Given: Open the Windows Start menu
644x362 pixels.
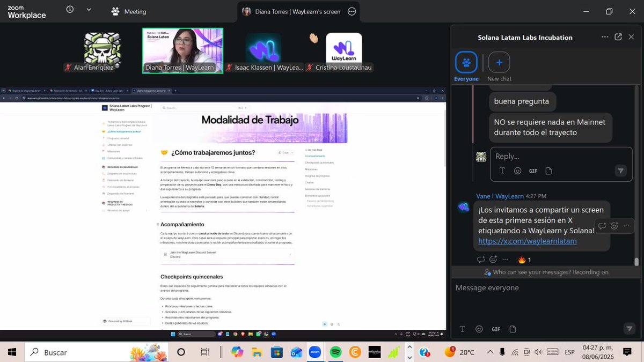Looking at the screenshot, I should 12,352.
